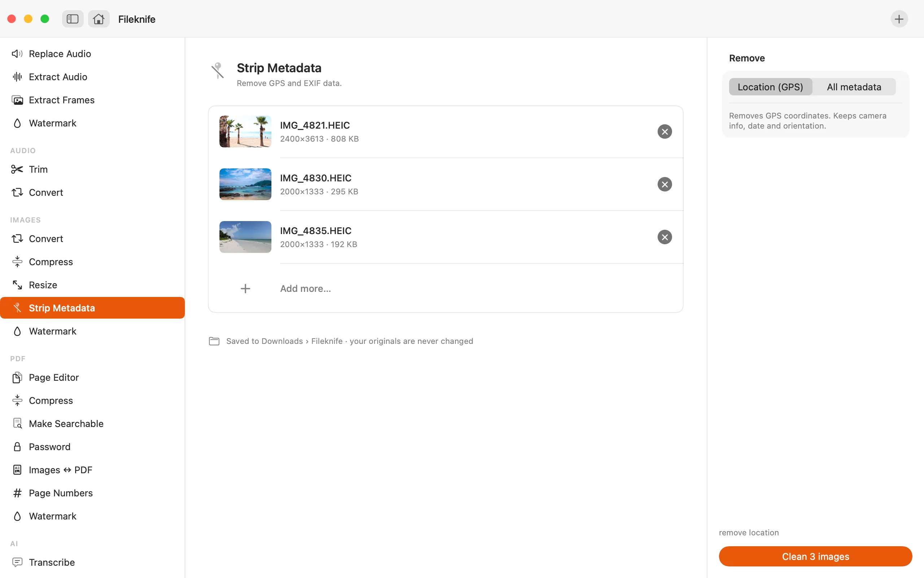Click the Strip Metadata pin icon in sidebar

[17, 308]
